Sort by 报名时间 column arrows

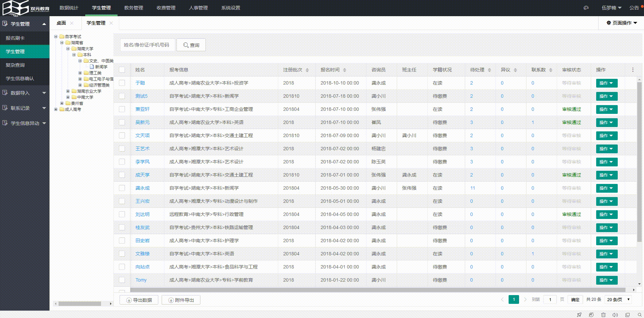(x=344, y=70)
